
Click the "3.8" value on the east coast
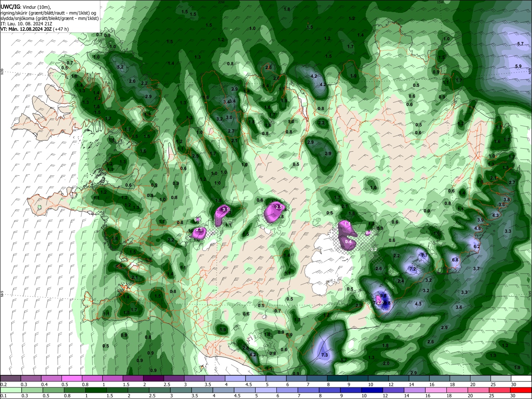[507, 199]
